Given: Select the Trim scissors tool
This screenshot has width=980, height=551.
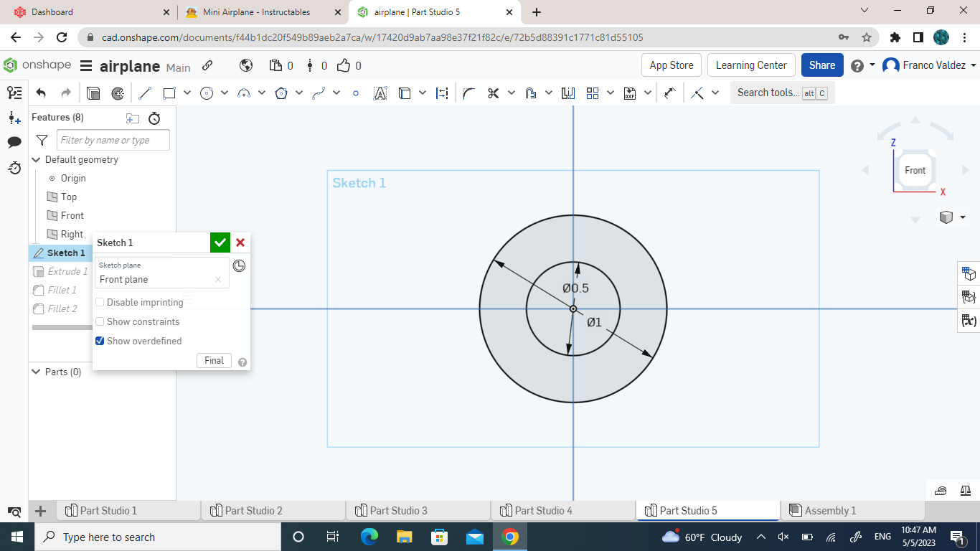Looking at the screenshot, I should (492, 93).
